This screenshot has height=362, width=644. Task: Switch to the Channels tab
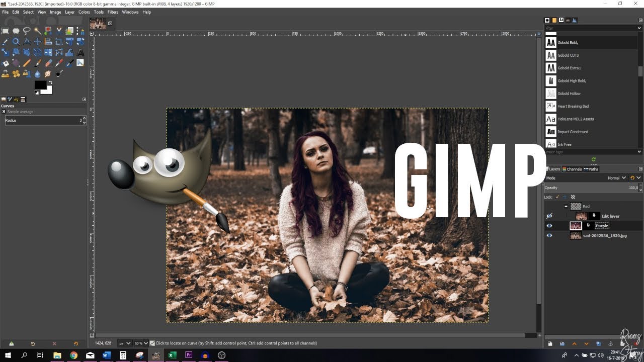tap(572, 169)
